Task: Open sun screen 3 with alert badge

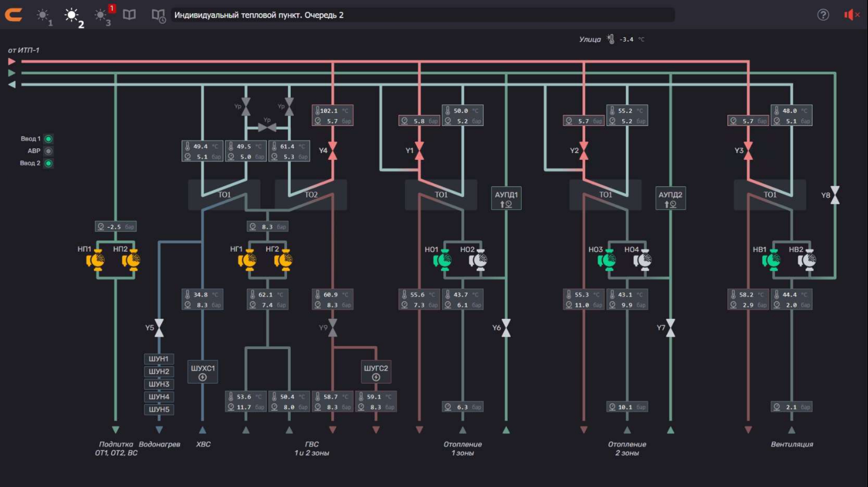Action: click(x=101, y=15)
